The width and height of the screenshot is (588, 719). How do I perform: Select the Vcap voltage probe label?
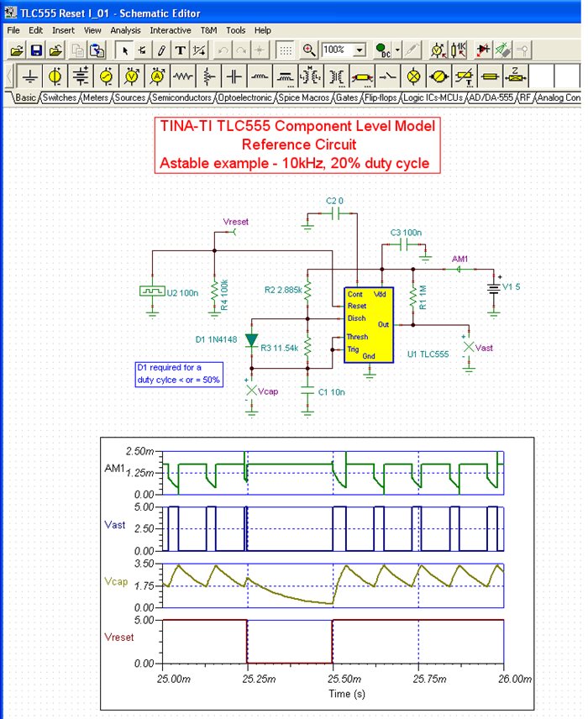[268, 391]
